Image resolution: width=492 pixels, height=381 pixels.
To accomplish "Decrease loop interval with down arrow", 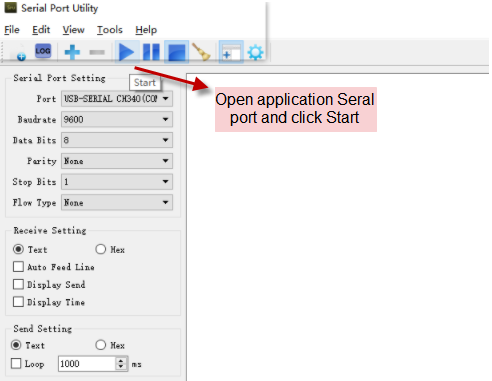I will (121, 367).
